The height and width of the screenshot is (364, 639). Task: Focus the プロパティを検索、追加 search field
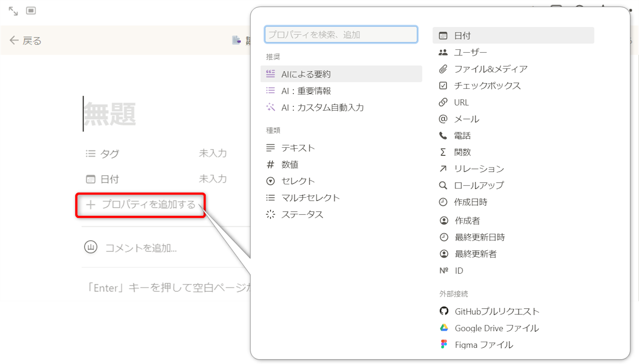(x=341, y=35)
